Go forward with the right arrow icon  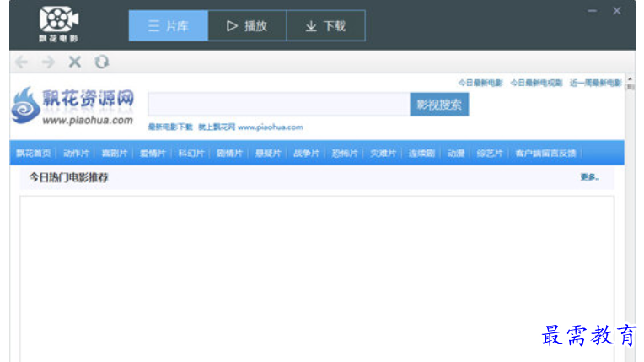click(x=48, y=62)
